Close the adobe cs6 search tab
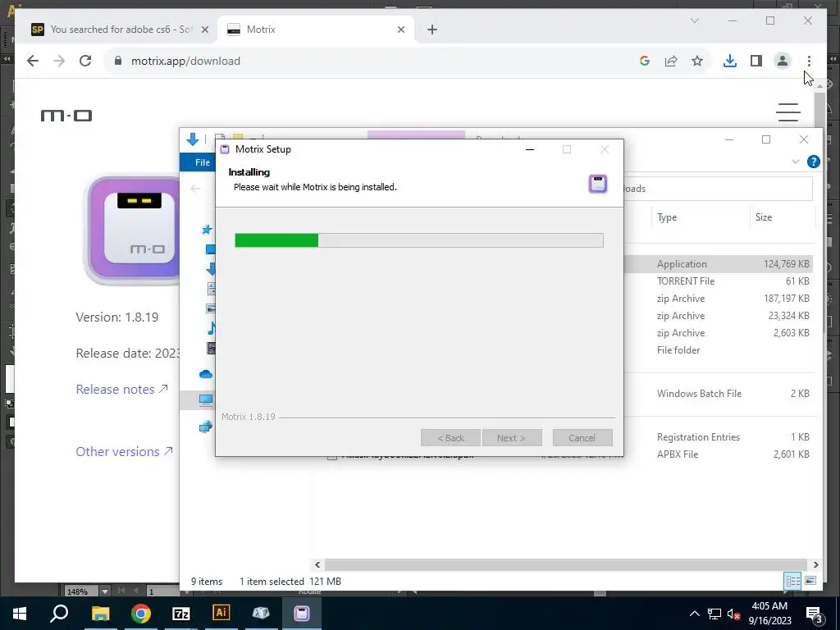The width and height of the screenshot is (840, 630). (204, 30)
